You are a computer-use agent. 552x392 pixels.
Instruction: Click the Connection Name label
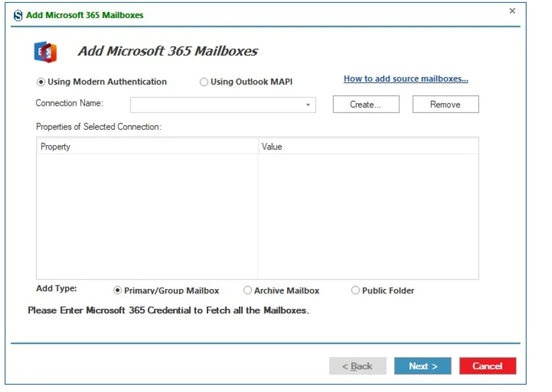(70, 103)
